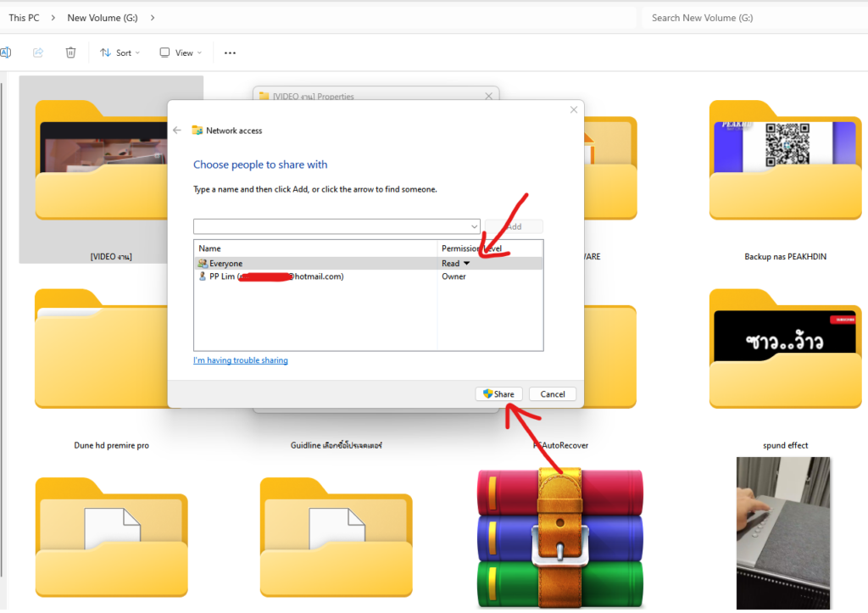The height and width of the screenshot is (613, 868).
Task: Click the Everyone group user icon
Action: pos(202,264)
